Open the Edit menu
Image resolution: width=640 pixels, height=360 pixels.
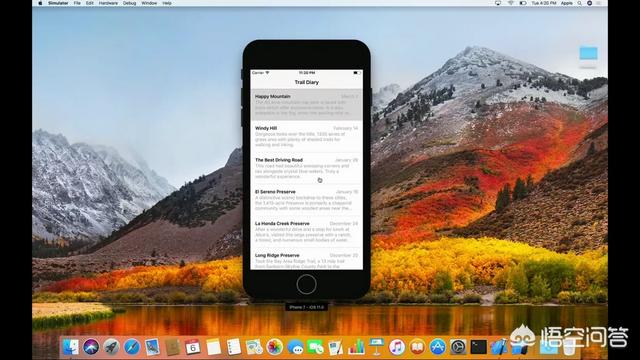pos(90,3)
